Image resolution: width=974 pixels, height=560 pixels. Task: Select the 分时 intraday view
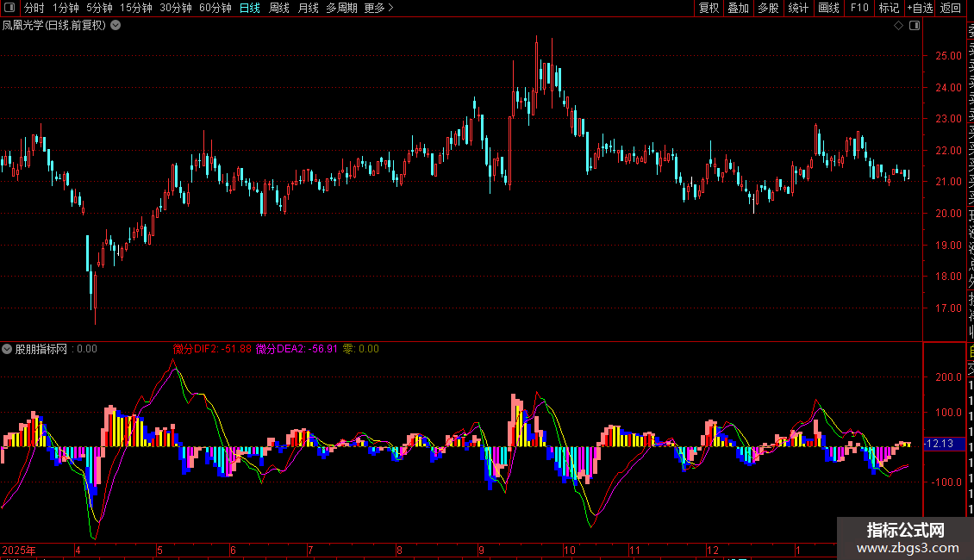click(34, 9)
